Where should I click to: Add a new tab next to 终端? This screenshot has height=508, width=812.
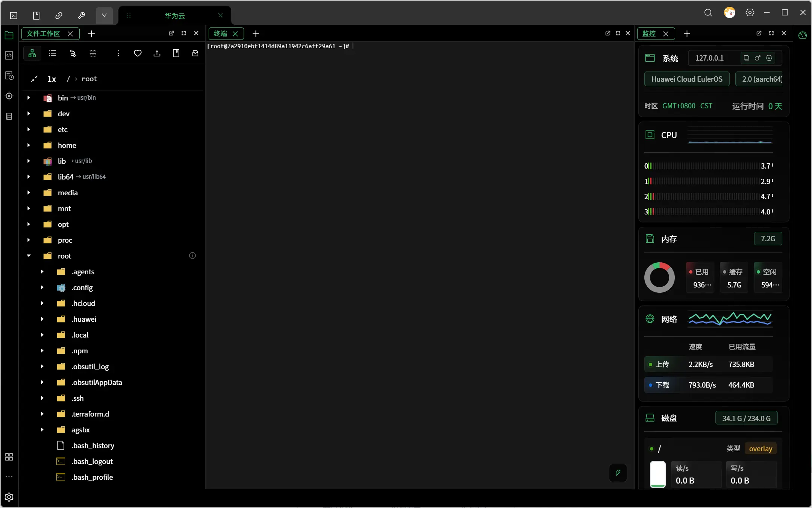point(256,33)
